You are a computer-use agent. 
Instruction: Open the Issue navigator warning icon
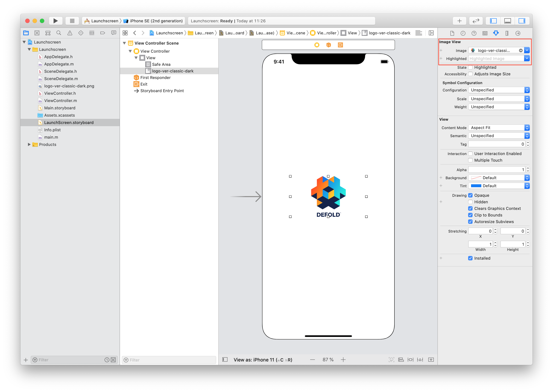click(70, 33)
